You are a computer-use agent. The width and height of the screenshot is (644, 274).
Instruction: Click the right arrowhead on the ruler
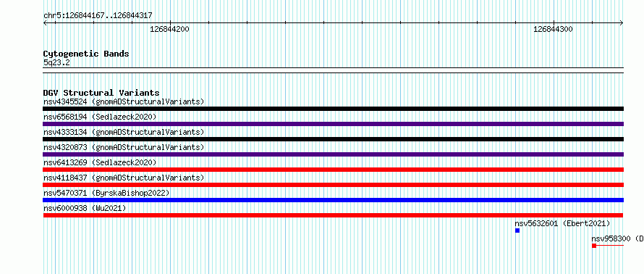(x=622, y=22)
